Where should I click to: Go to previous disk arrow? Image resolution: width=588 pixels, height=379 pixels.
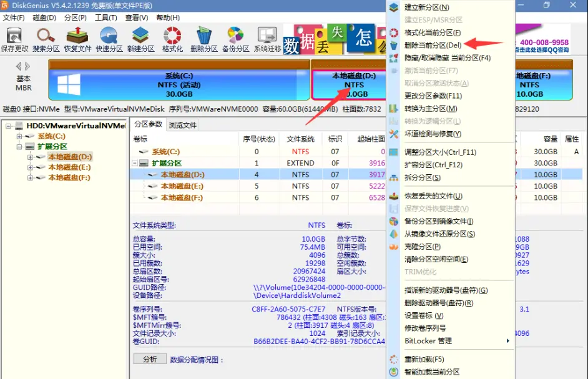click(x=18, y=66)
